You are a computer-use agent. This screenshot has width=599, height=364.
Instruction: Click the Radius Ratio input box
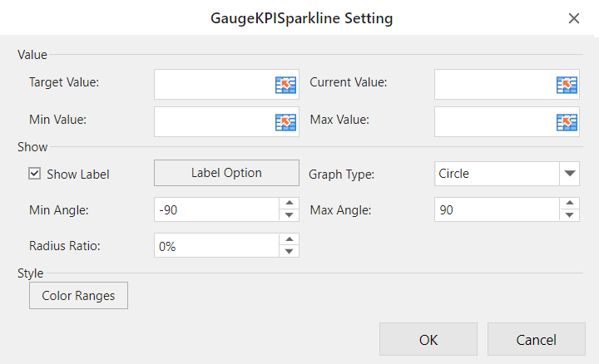tap(216, 246)
